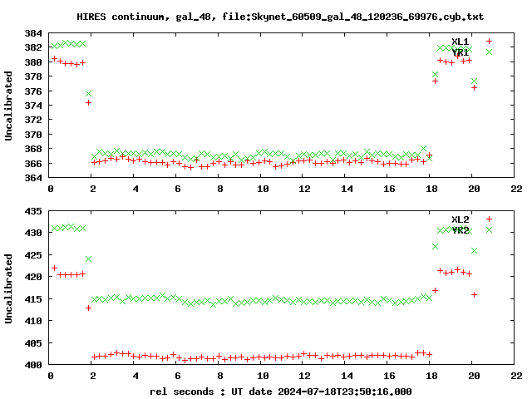Click x-axis tick 22 under the XL2/YR2 plot
This screenshot has height=399, width=532.
(x=516, y=376)
